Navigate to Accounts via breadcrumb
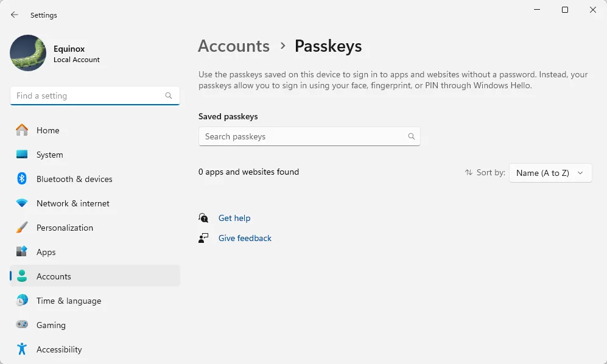 (x=233, y=46)
